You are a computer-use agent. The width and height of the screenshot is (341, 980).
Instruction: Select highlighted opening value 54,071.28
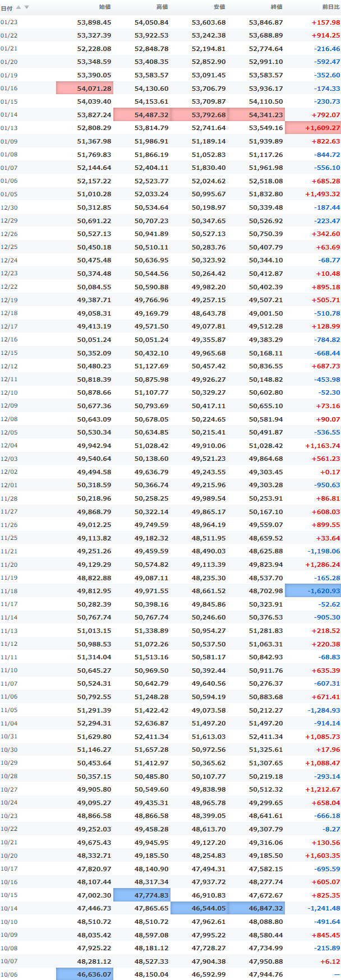(x=85, y=88)
